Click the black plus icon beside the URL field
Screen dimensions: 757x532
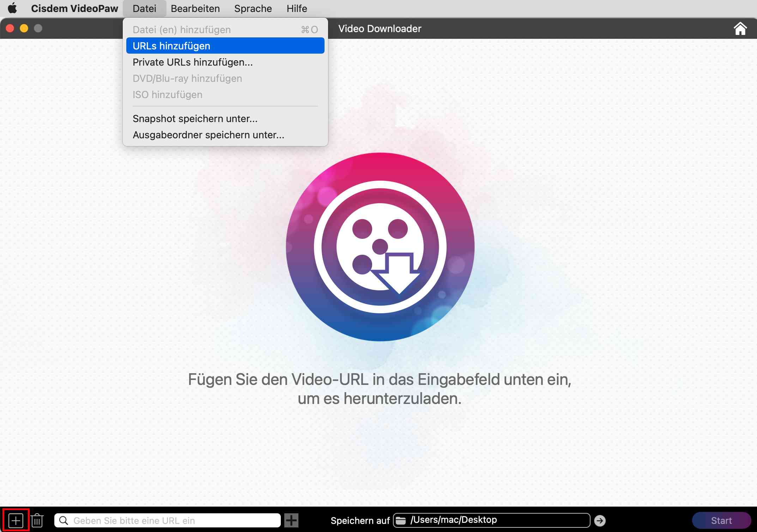click(291, 520)
